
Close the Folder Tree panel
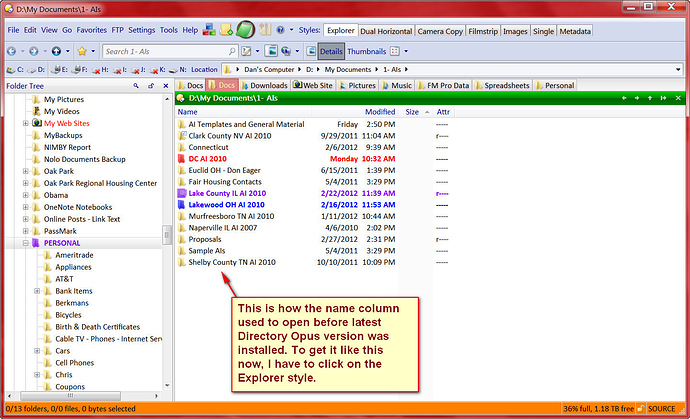click(166, 86)
